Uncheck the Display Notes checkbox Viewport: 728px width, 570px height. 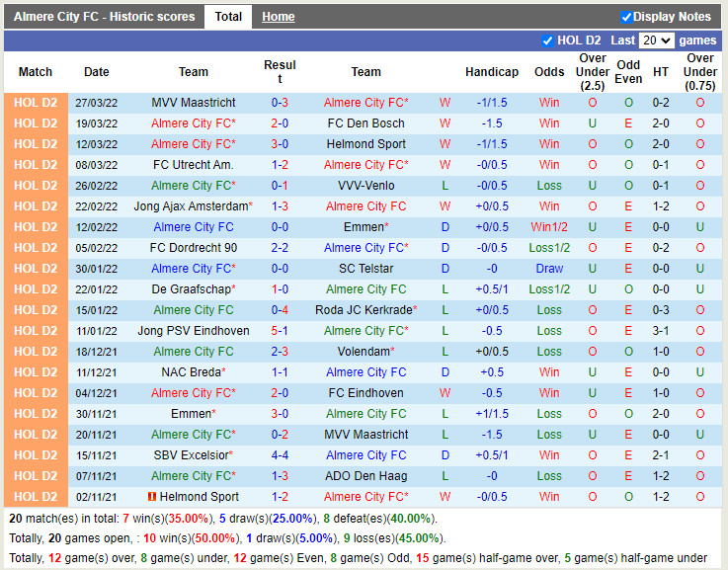tap(626, 17)
